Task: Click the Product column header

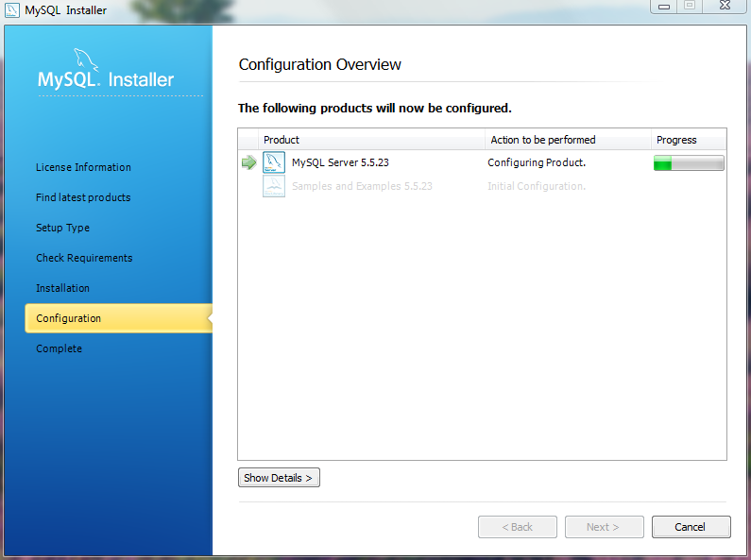Action: [371, 140]
